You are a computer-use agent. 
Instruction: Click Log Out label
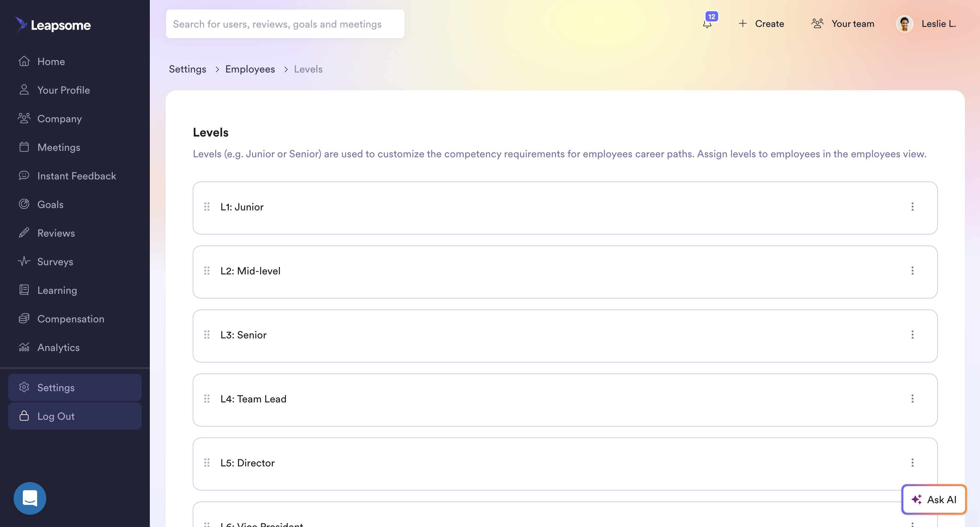click(x=56, y=416)
